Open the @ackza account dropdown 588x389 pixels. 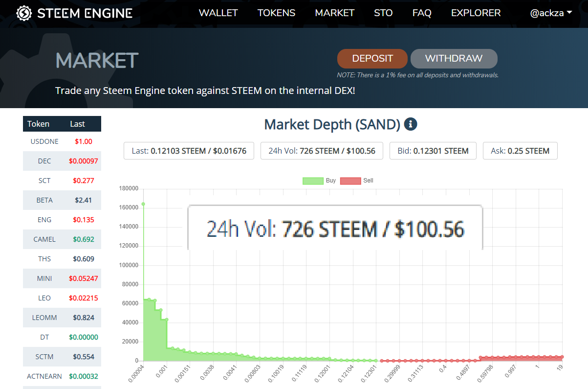point(551,13)
